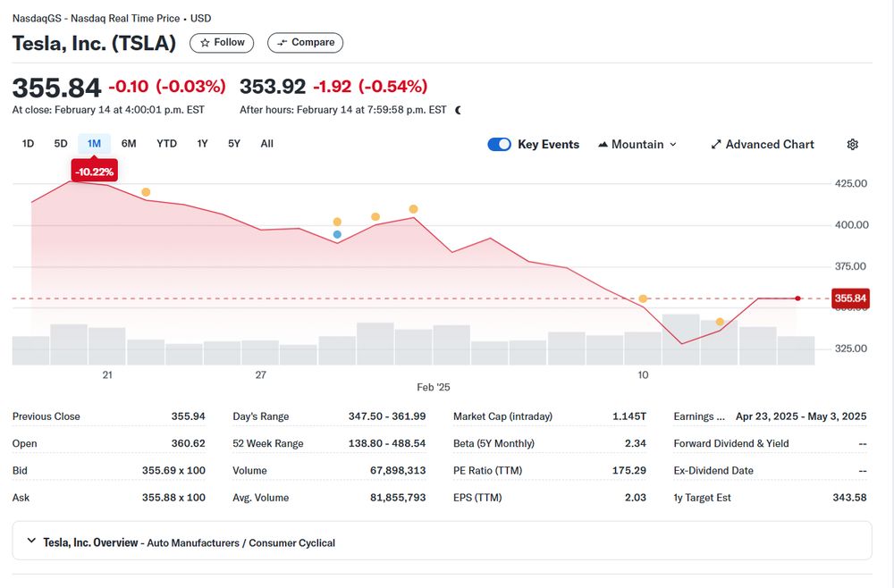Toggle the Key Events switch off

point(499,144)
